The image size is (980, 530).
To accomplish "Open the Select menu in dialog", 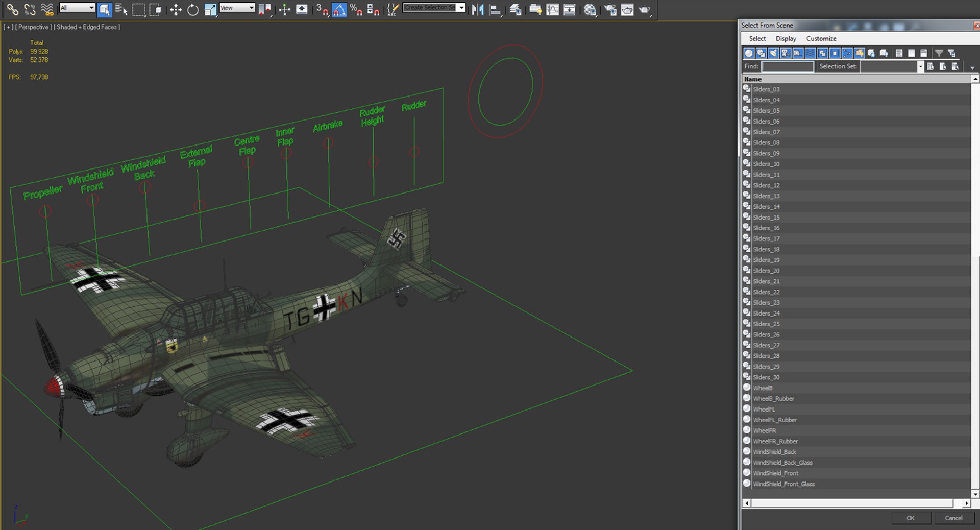I will coord(757,38).
